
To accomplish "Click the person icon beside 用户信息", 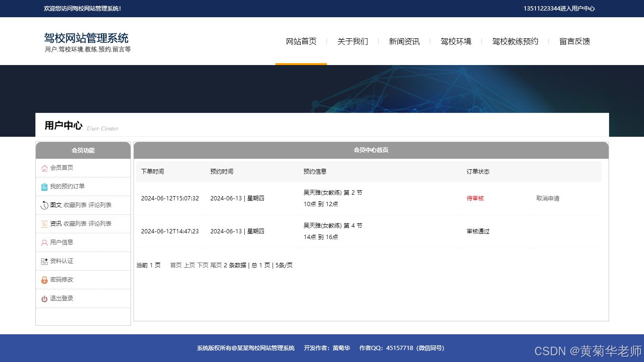I will [44, 242].
